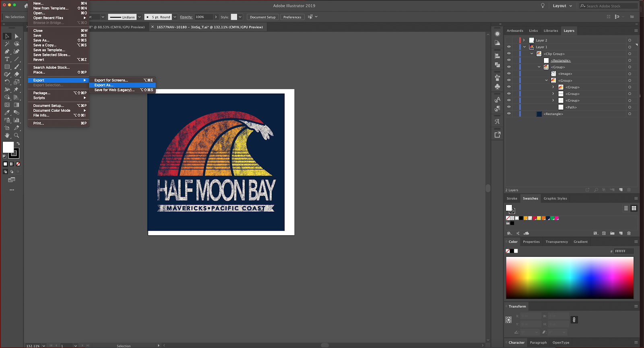The image size is (644, 348).
Task: Choose Export As... from submenu
Action: pos(122,85)
